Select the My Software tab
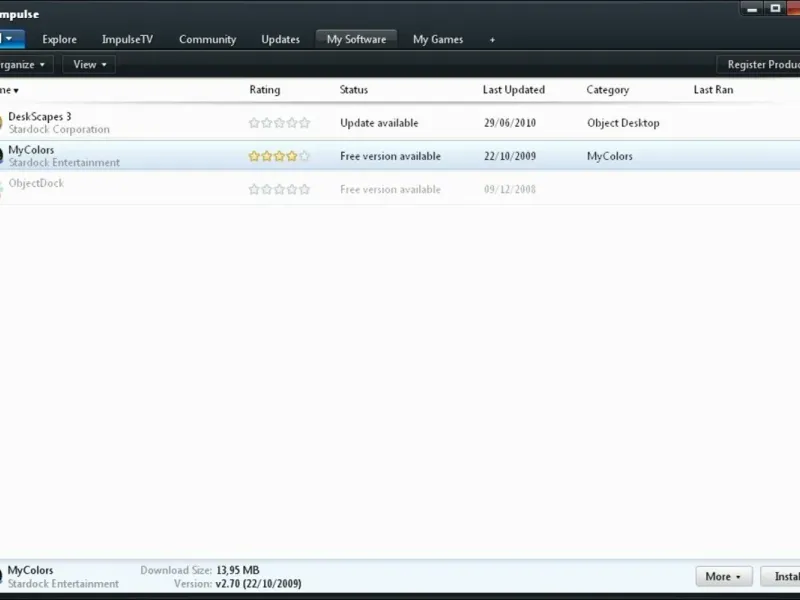The image size is (800, 600). tap(356, 39)
